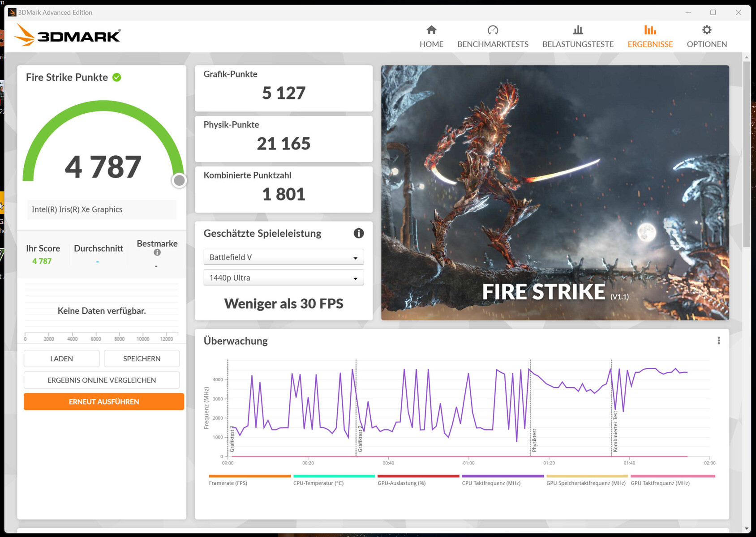Toggle GPU Speichertaktfrequenz (MHz) legend entry
The image size is (756, 537).
click(x=587, y=480)
